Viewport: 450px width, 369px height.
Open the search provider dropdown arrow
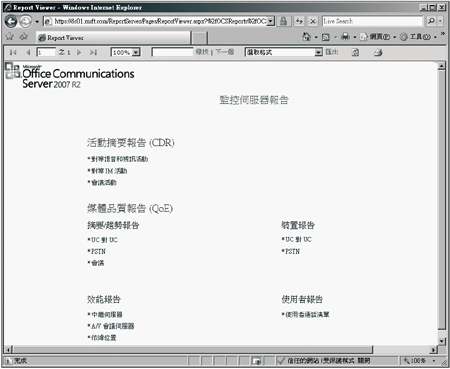click(x=440, y=21)
